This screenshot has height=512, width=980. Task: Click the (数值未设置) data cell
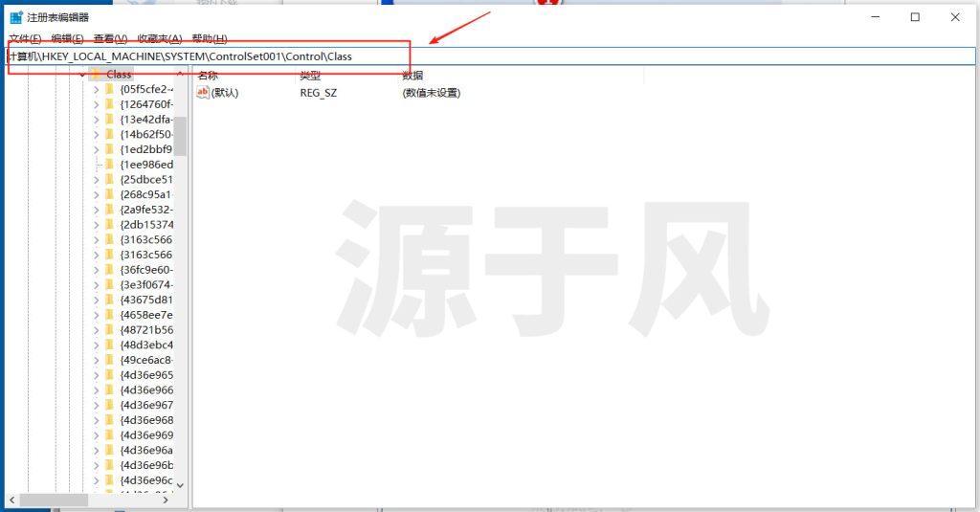coord(432,93)
